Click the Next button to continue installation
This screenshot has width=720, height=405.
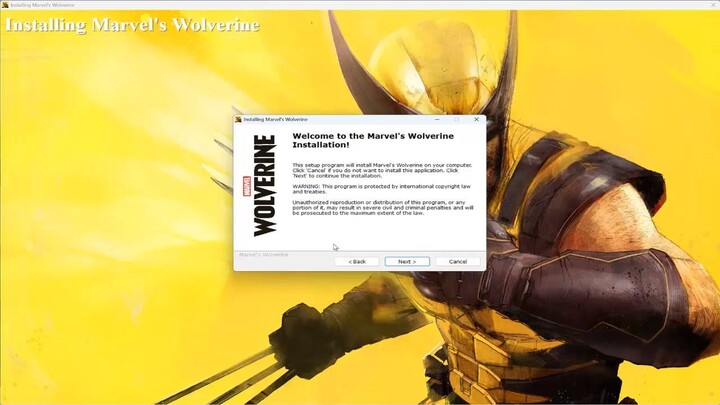click(407, 261)
